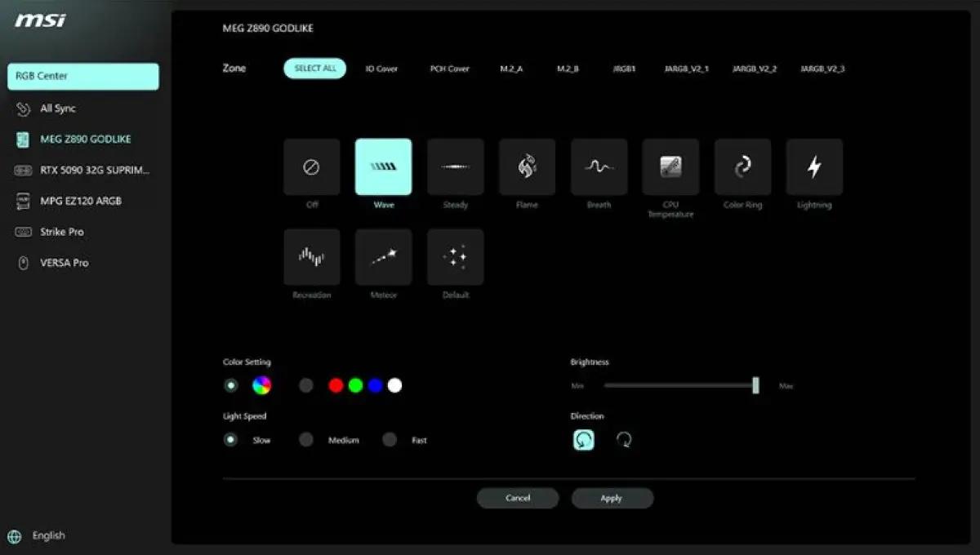Screen dimensions: 980x555
Task: Select the IO Cover zone
Action: pyautogui.click(x=381, y=69)
